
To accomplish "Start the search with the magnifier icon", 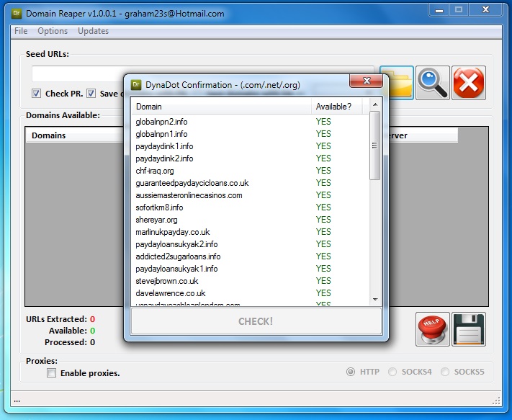I will pyautogui.click(x=433, y=83).
